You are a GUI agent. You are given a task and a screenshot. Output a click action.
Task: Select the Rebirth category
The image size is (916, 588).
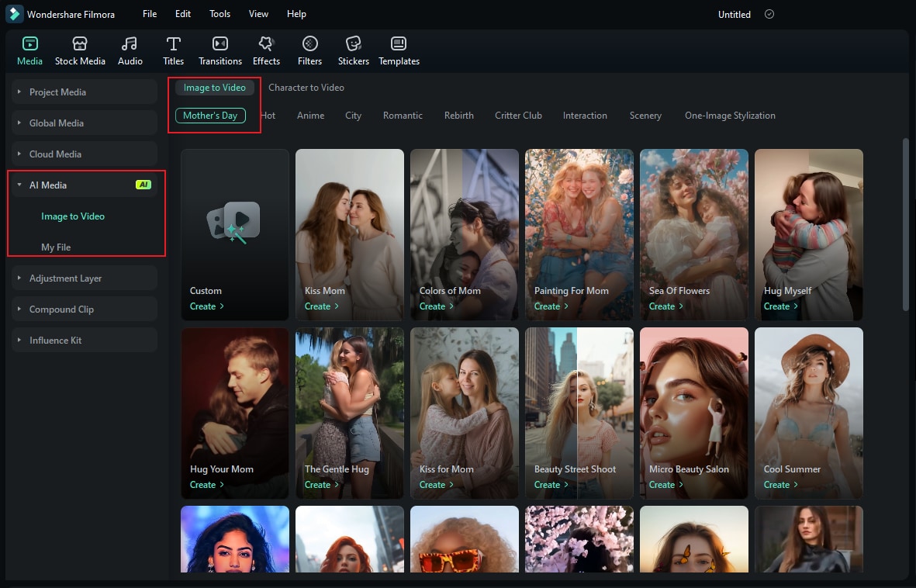pyautogui.click(x=458, y=116)
